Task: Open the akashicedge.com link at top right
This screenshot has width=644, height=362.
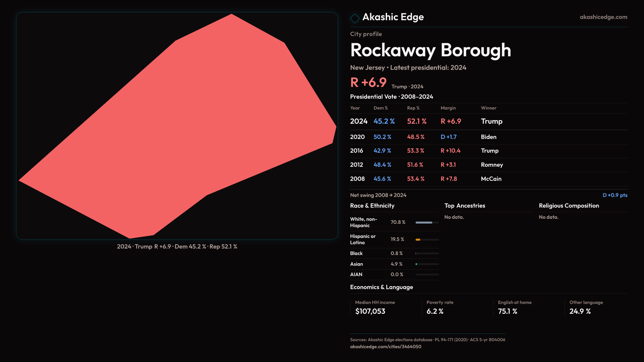Action: (x=603, y=17)
